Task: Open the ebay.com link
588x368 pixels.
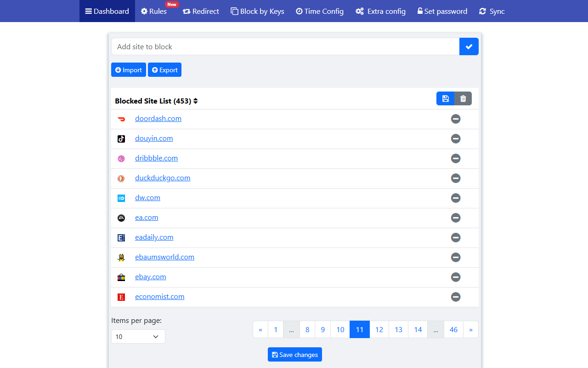Action: click(151, 277)
